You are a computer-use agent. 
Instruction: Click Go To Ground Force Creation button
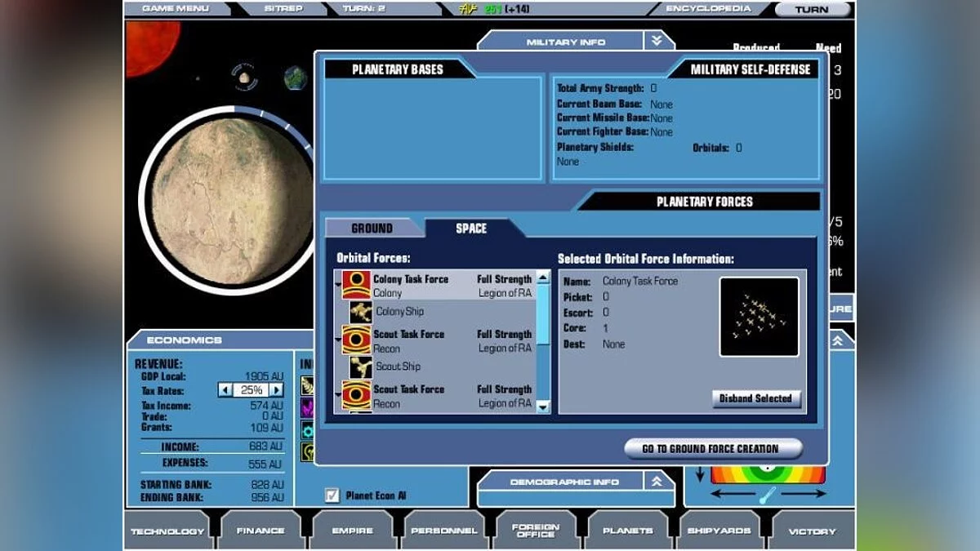pyautogui.click(x=714, y=448)
